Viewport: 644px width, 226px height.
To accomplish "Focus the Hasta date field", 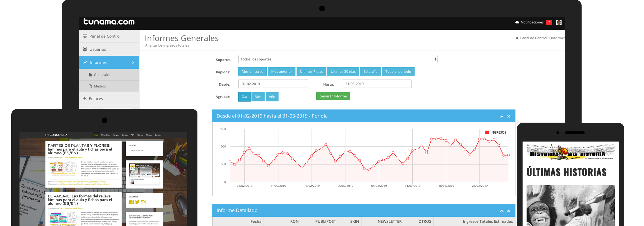I will 377,84.
